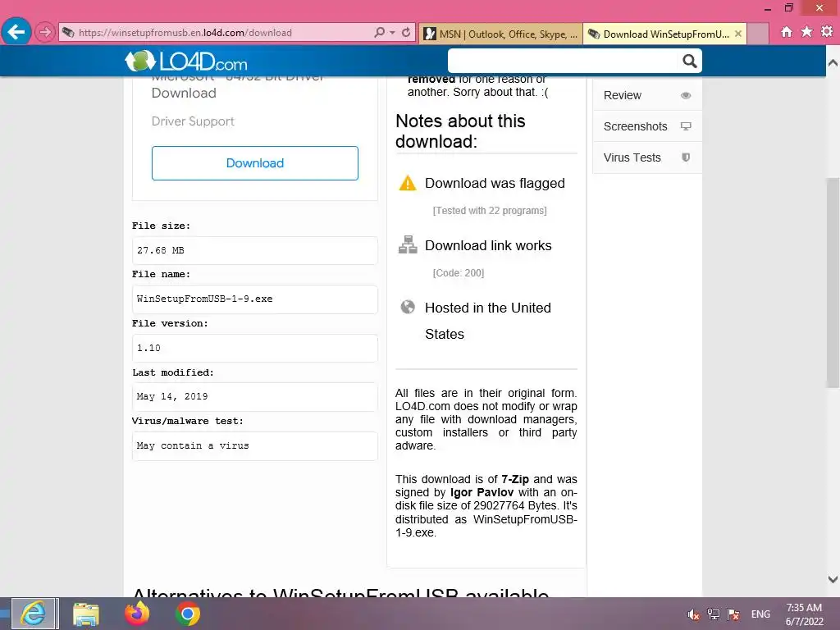
Task: Open the Screenshots sidebar link
Action: coord(647,126)
